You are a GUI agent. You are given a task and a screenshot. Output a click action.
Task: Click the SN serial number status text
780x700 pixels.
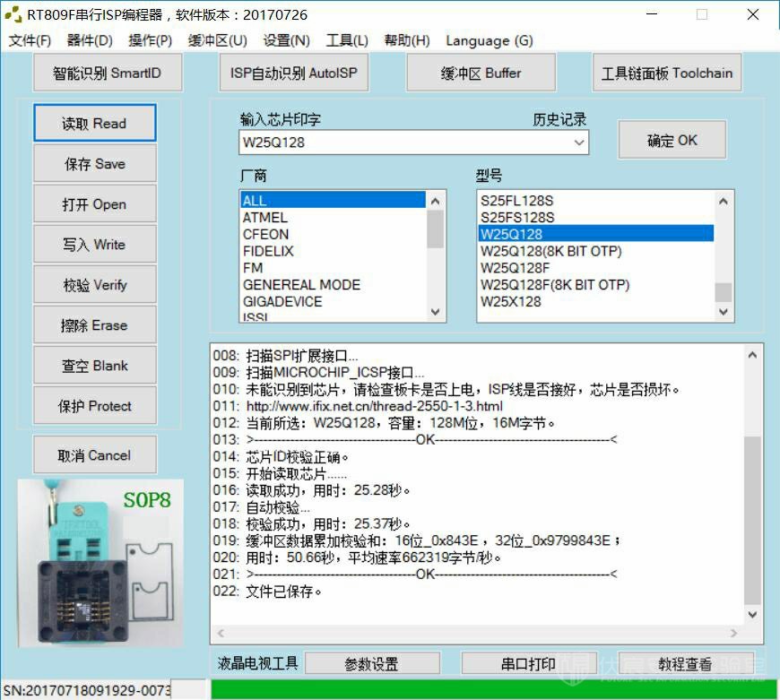[87, 690]
